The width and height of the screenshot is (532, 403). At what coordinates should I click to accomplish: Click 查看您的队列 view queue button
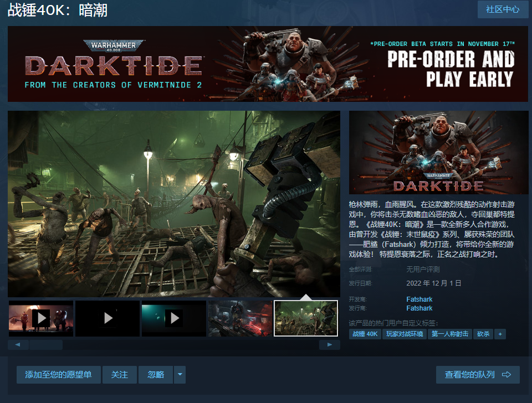coord(478,375)
